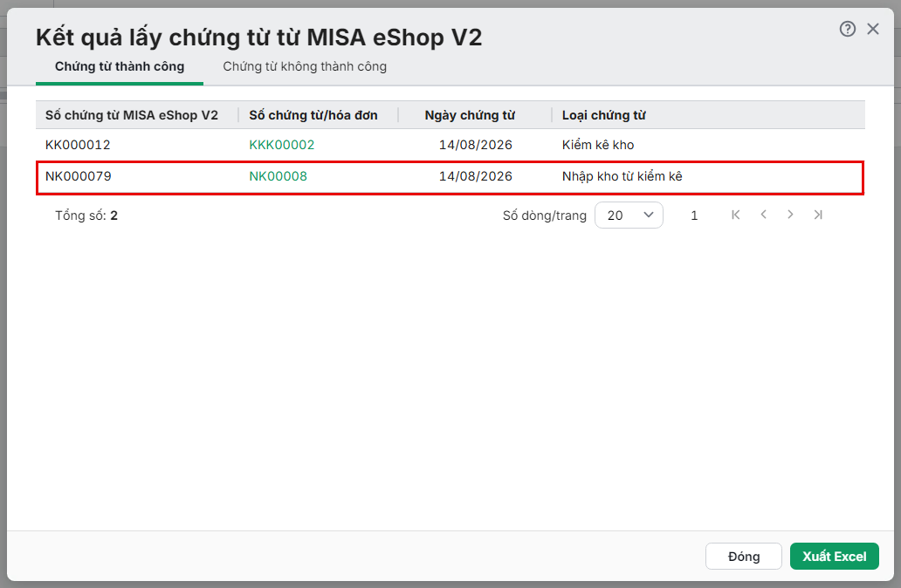Screen dimensions: 901x588
Task: Select date cell in the KK000012 row
Action: 475,145
